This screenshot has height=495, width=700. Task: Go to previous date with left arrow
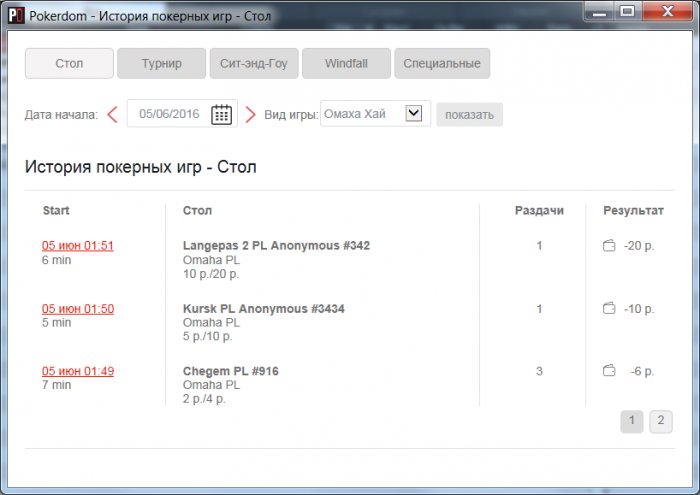[112, 115]
